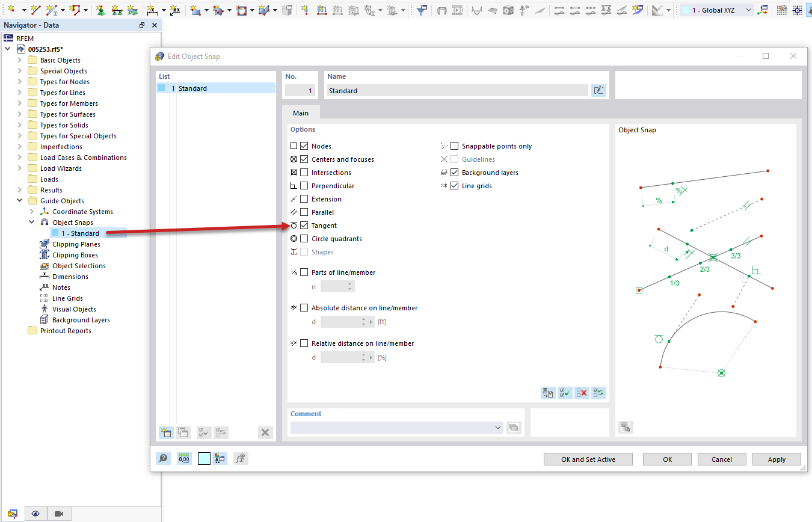
Task: Uncheck the Line grids snap option
Action: click(454, 185)
